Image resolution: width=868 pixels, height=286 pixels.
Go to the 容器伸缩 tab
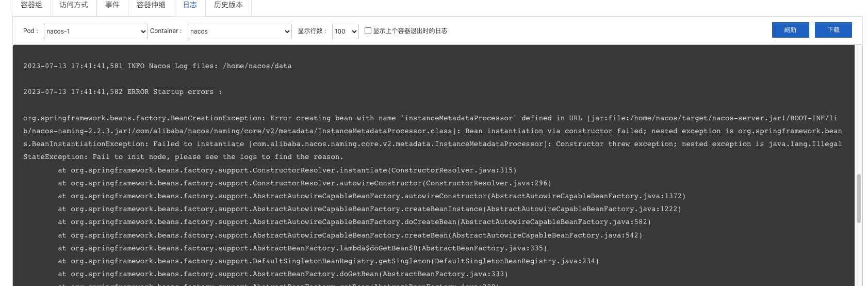click(x=151, y=5)
